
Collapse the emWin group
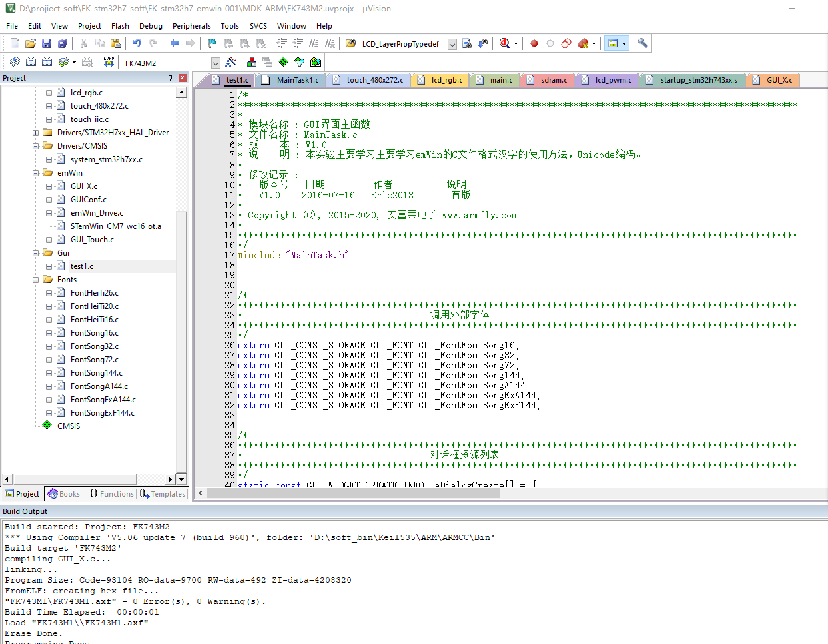click(35, 173)
